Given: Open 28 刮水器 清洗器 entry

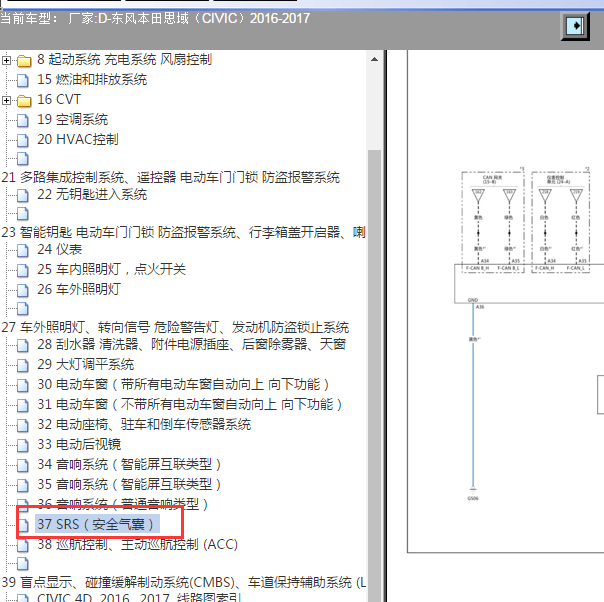Looking at the screenshot, I should [x=191, y=345].
